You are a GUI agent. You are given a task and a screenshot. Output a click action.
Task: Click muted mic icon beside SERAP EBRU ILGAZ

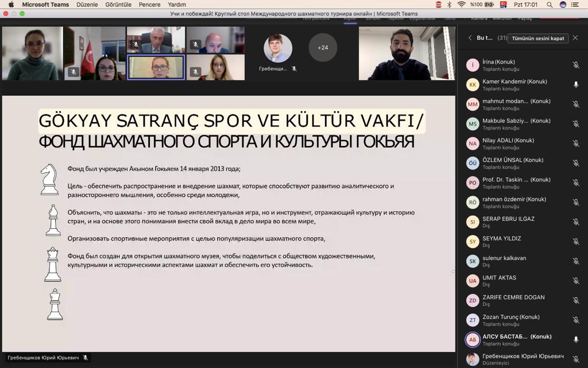point(576,222)
